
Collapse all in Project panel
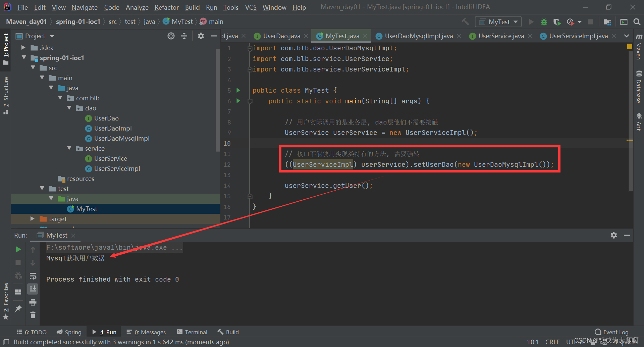point(184,36)
